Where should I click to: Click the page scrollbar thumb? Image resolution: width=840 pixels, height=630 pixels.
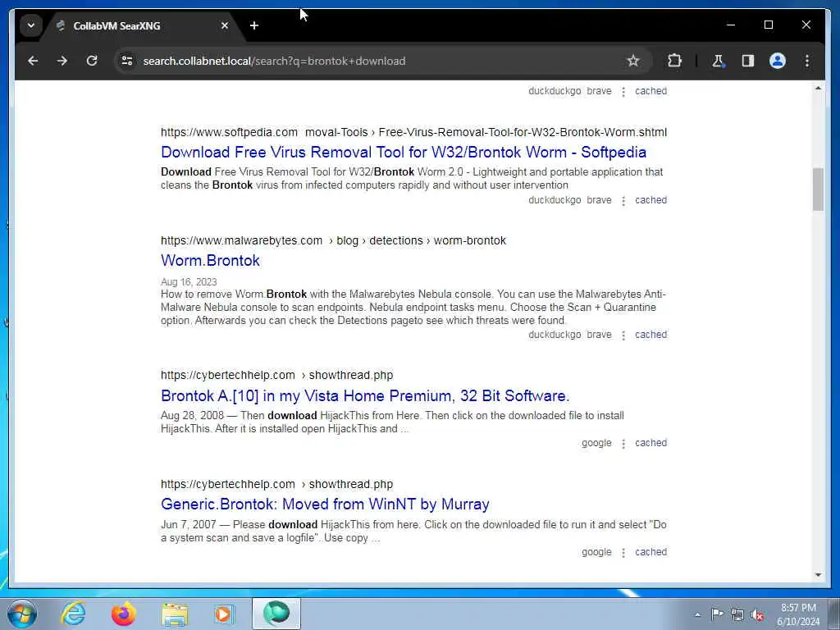818,189
